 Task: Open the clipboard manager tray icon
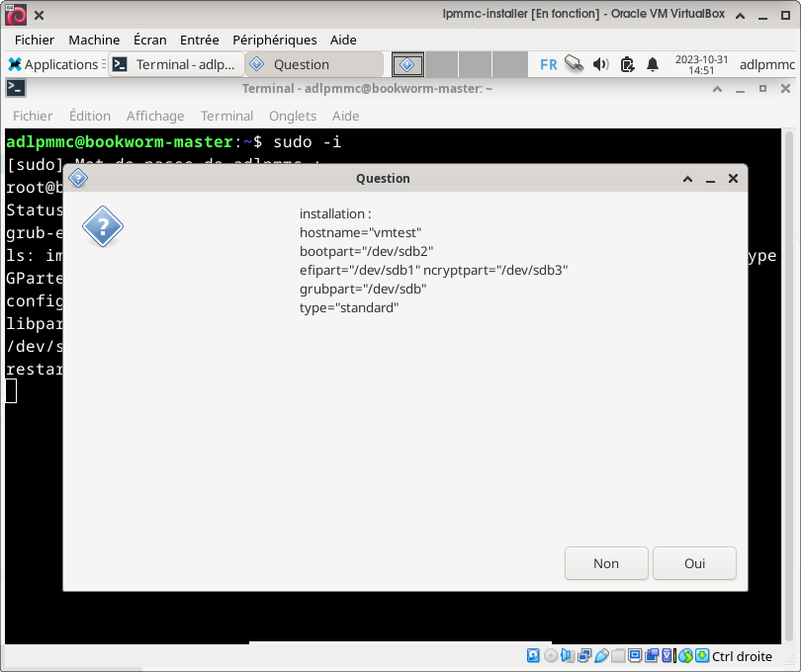pyautogui.click(x=627, y=64)
